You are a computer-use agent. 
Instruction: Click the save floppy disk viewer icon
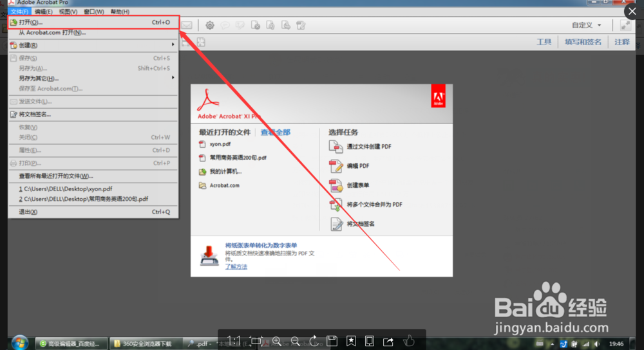click(332, 341)
